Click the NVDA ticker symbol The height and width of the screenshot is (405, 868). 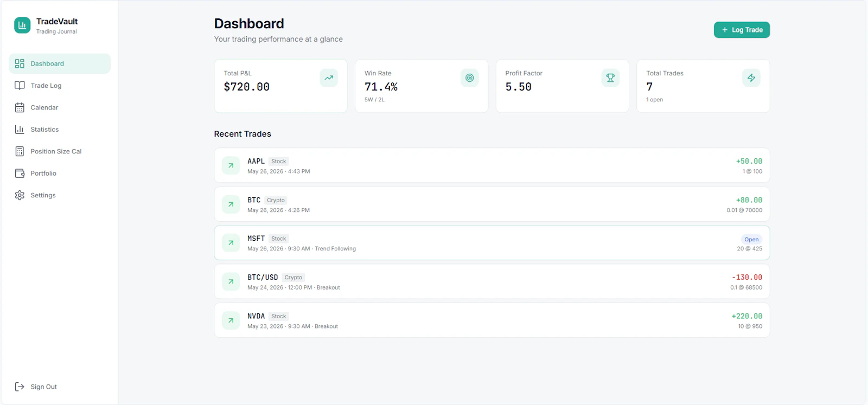[x=256, y=316]
